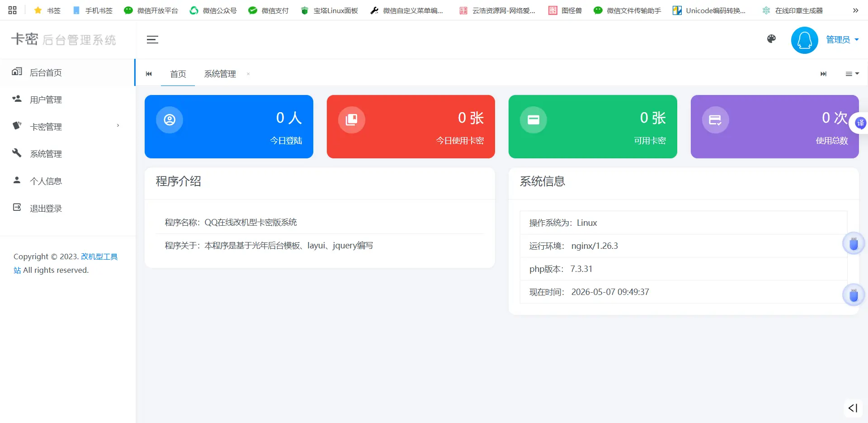Open the 手机书签 bookmark folder

92,10
